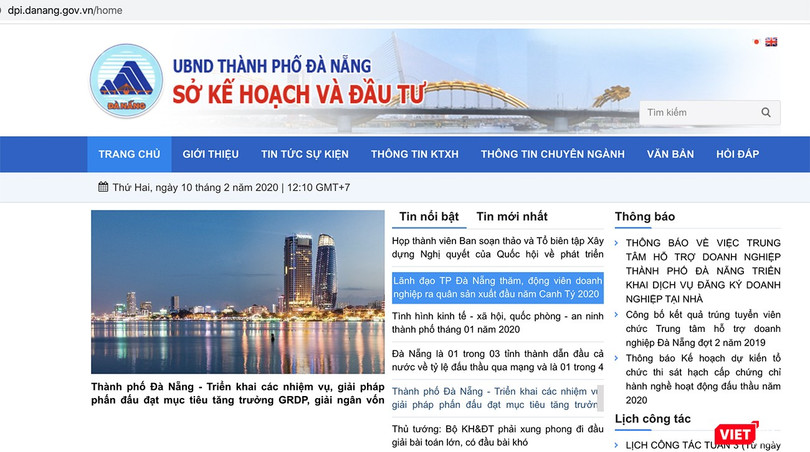Open notice Công bố kết quả trúng tuyển viên chức
This screenshot has width=810, height=452.
pyautogui.click(x=703, y=329)
